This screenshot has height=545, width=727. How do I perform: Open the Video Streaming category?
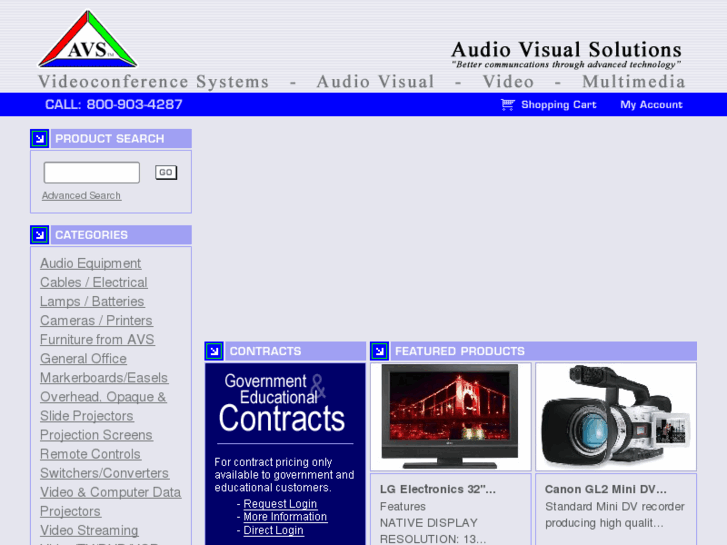[x=89, y=530]
